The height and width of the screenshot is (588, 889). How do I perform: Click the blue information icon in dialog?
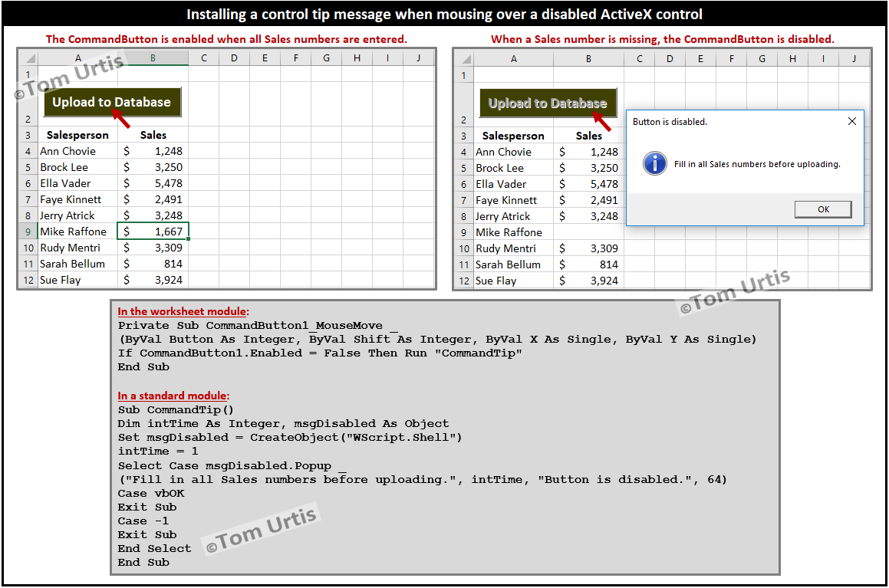point(655,164)
